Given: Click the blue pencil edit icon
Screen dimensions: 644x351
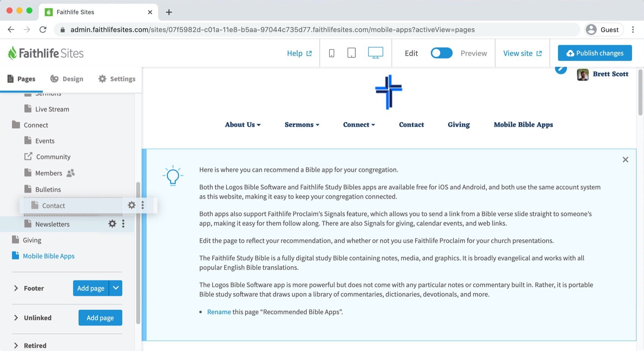Looking at the screenshot, I should (x=561, y=69).
